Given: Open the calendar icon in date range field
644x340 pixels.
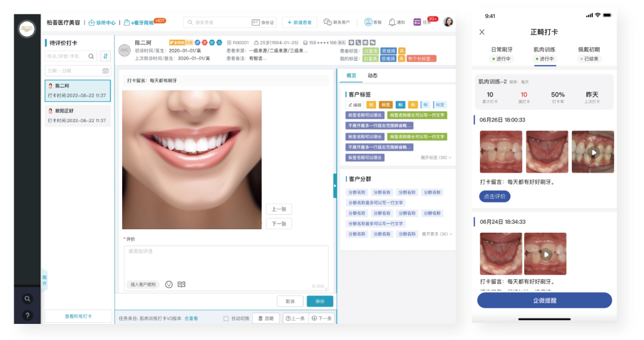Looking at the screenshot, I should [x=106, y=71].
